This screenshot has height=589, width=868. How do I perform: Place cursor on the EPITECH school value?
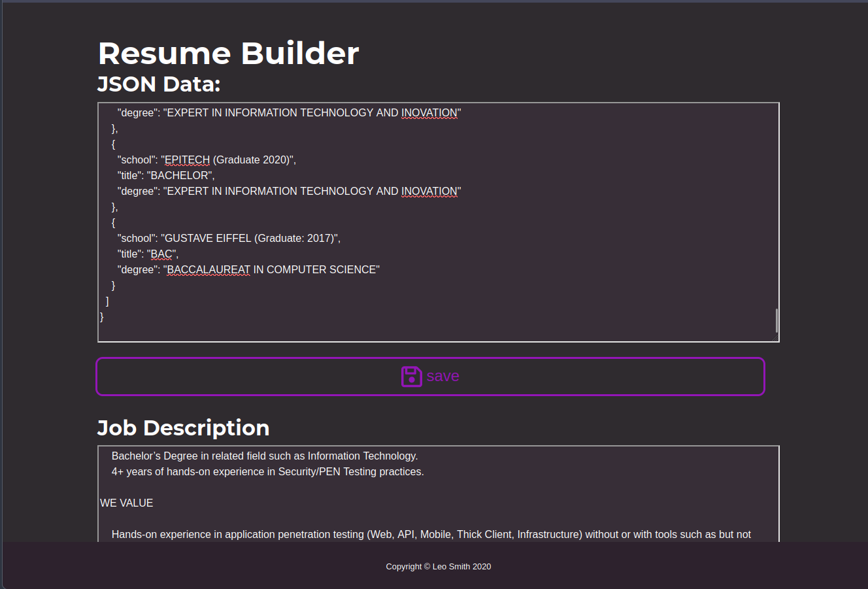click(187, 160)
